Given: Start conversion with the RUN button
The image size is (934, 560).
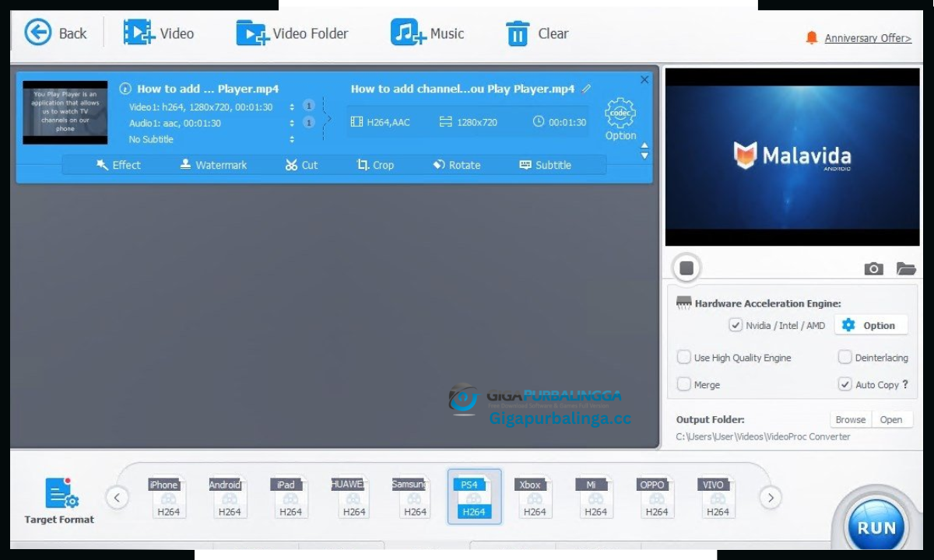Looking at the screenshot, I should tap(876, 527).
